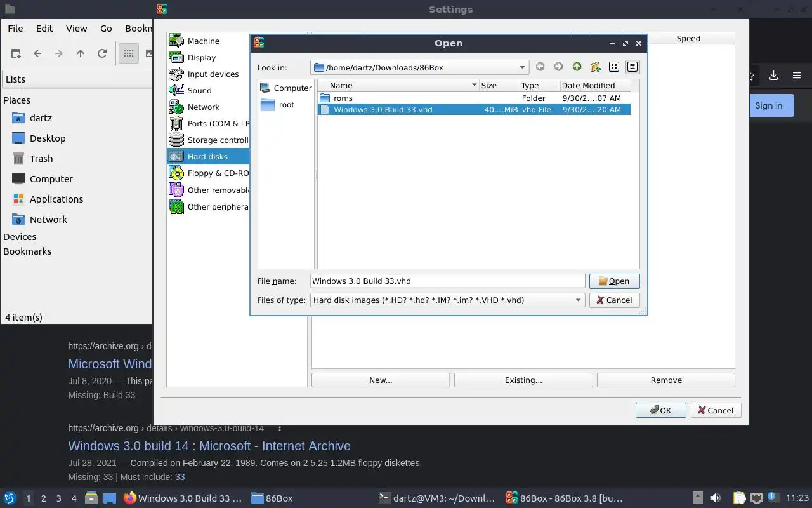
Task: Sort by Name column header
Action: tap(398, 85)
